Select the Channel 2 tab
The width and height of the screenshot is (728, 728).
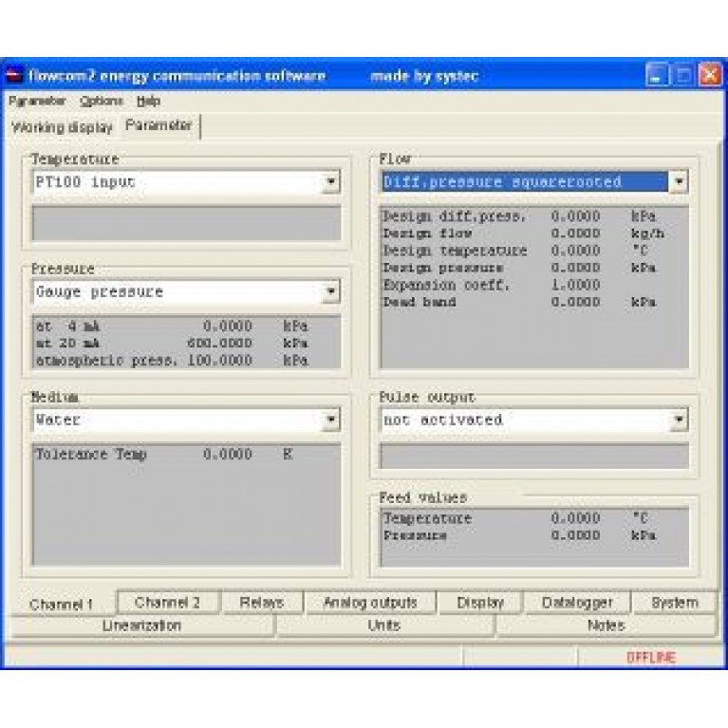pyautogui.click(x=167, y=602)
